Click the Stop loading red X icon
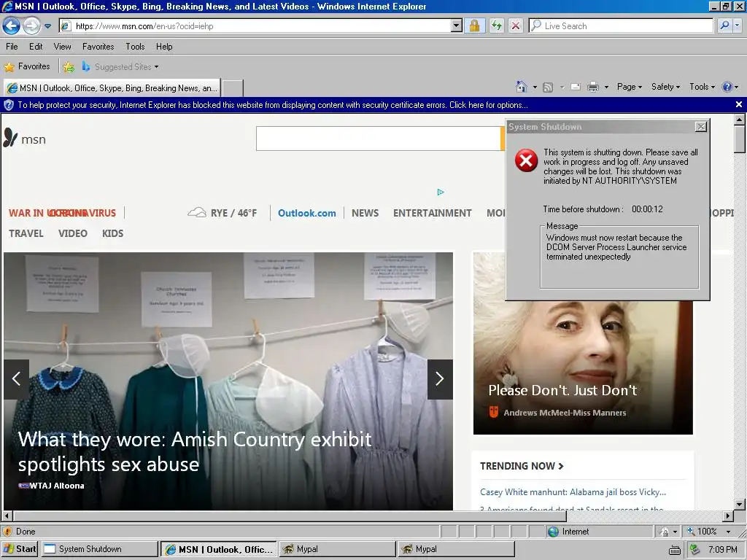Screen dimensions: 747x560 (516, 26)
